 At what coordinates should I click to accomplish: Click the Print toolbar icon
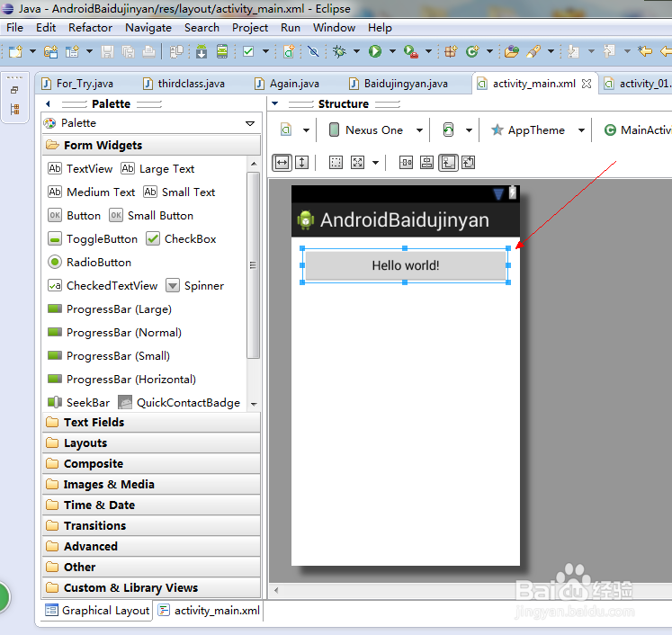click(148, 52)
